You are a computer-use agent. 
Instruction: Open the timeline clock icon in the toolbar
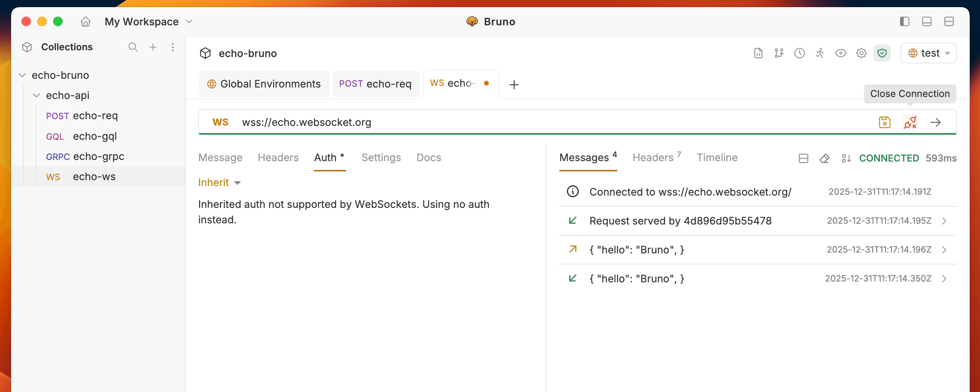(799, 53)
